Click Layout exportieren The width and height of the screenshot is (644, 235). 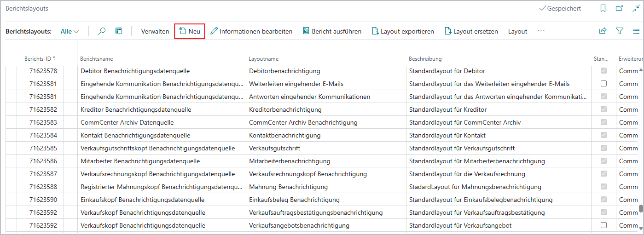(x=403, y=31)
